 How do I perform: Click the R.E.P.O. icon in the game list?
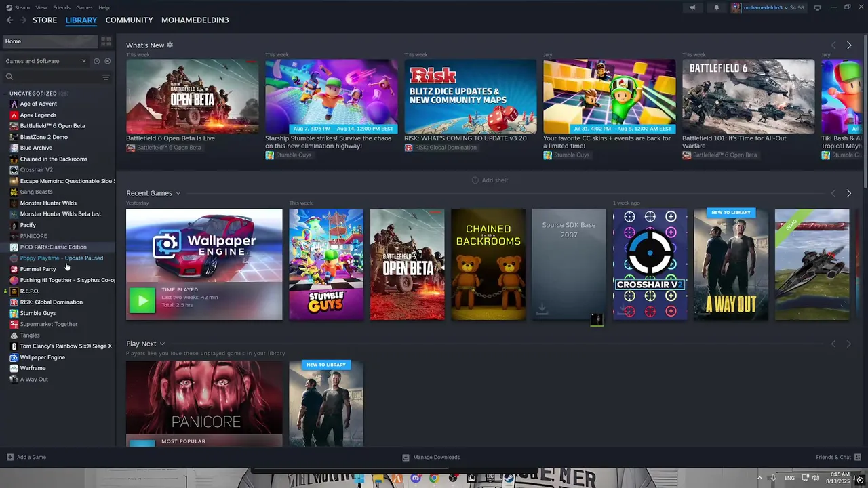(14, 291)
